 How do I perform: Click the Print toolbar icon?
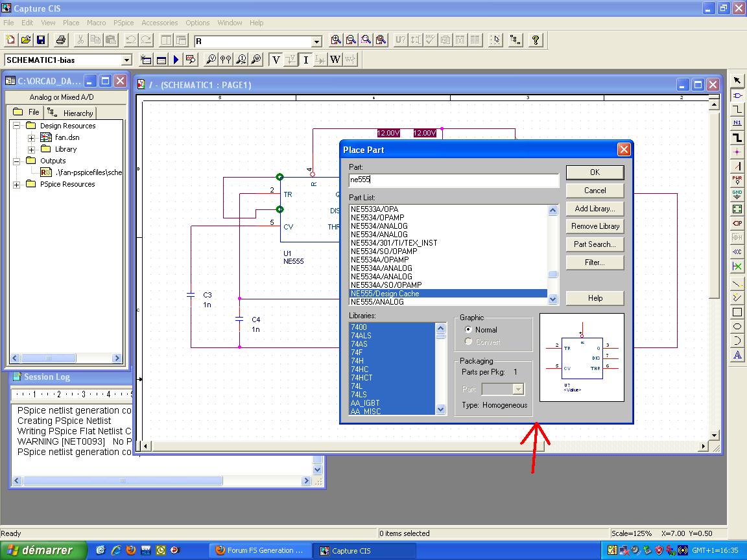click(x=61, y=40)
